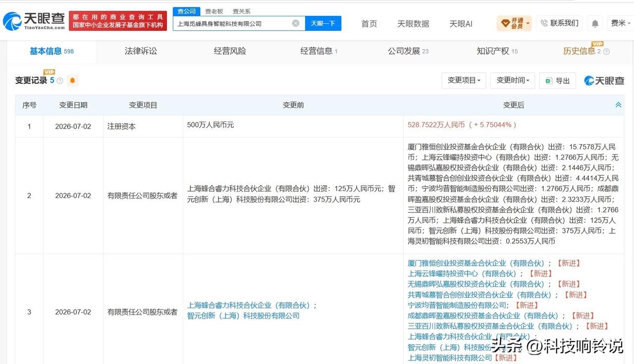
Task: Switch to the 经营风险 tab
Action: pos(230,51)
